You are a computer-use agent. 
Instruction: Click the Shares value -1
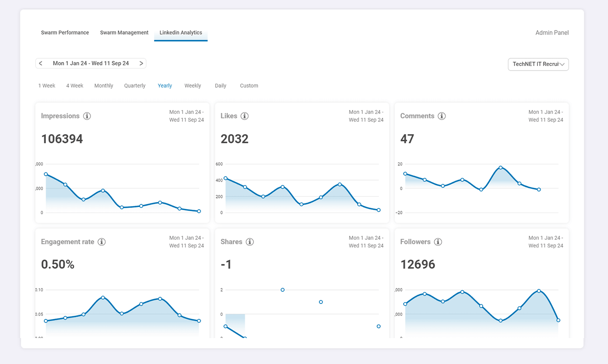226,264
